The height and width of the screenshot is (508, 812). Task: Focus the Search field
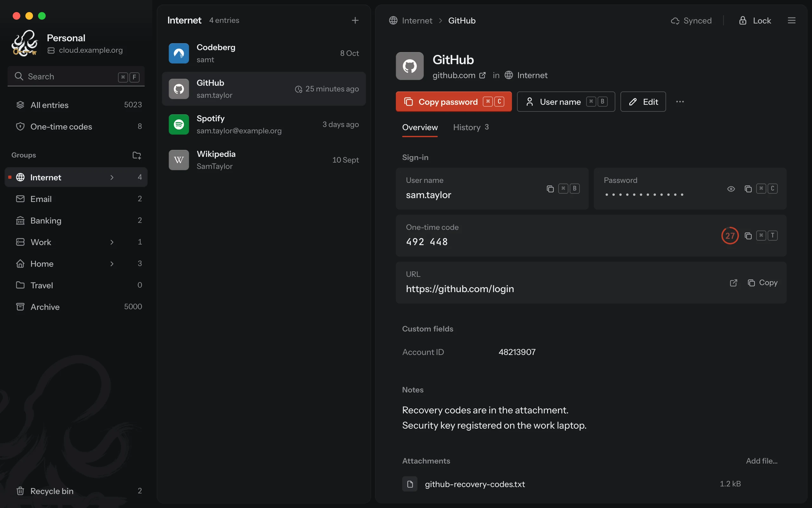76,77
